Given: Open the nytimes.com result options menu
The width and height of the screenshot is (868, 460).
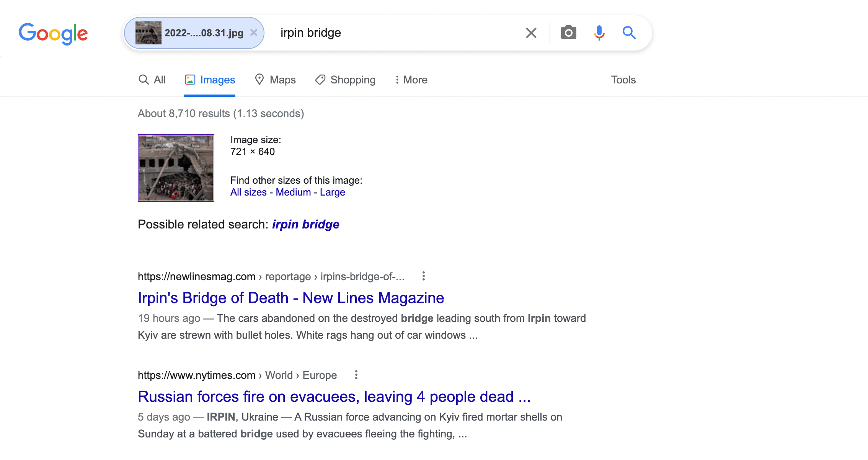Looking at the screenshot, I should coord(356,375).
